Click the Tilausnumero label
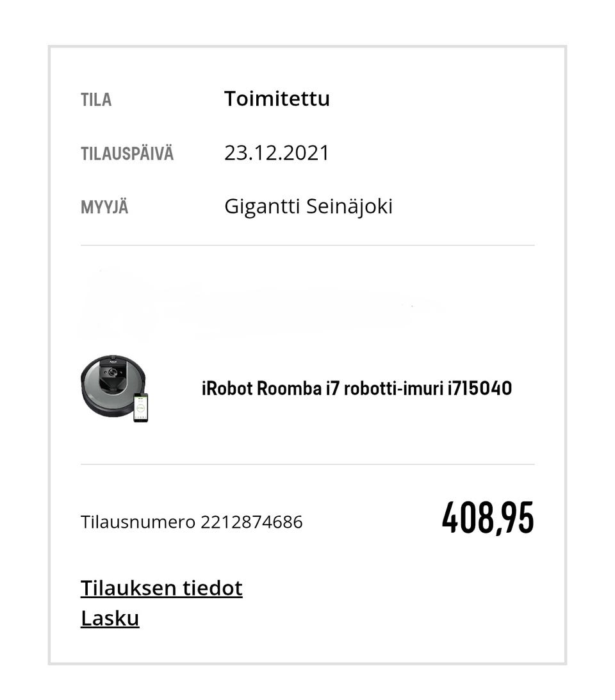The height and width of the screenshot is (700, 615). click(x=138, y=522)
